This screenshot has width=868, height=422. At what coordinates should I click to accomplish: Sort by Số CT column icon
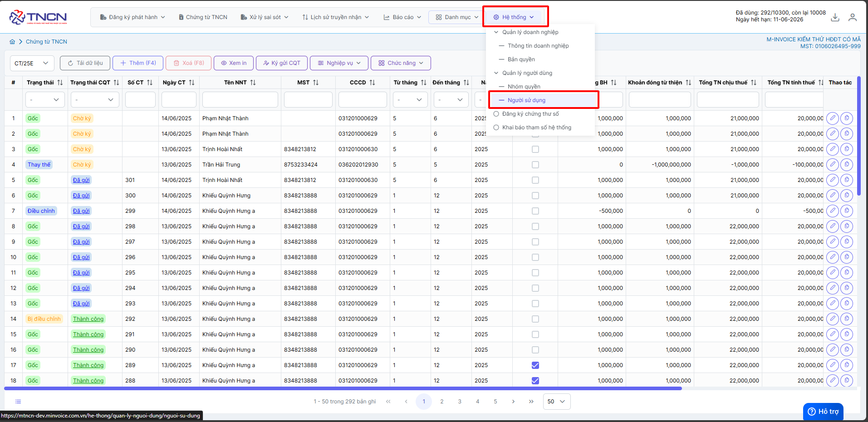point(150,83)
